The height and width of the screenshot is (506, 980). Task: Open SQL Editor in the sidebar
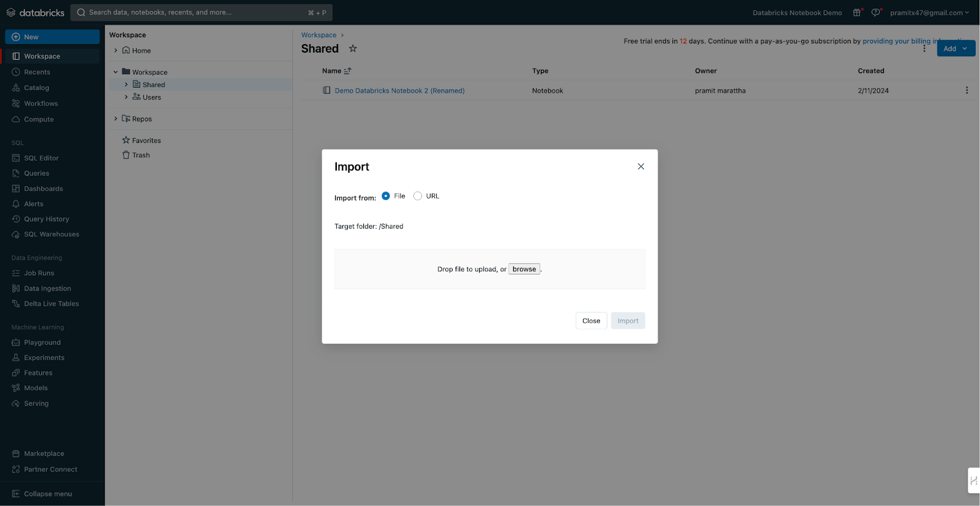pos(41,158)
